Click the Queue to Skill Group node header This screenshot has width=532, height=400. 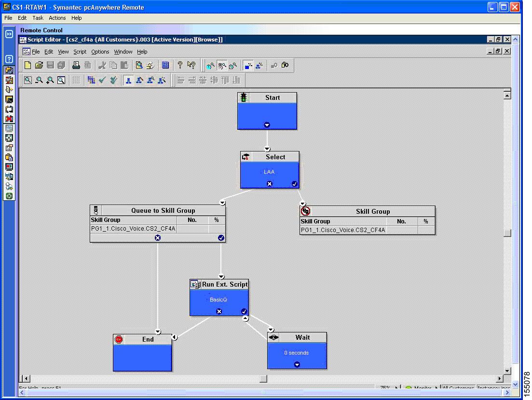tap(158, 210)
